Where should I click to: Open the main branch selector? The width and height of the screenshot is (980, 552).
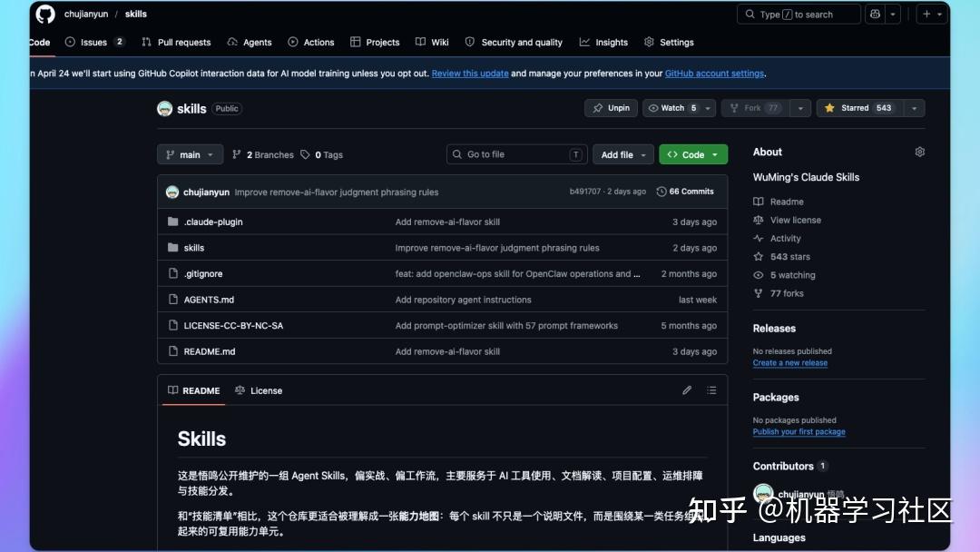(x=190, y=154)
